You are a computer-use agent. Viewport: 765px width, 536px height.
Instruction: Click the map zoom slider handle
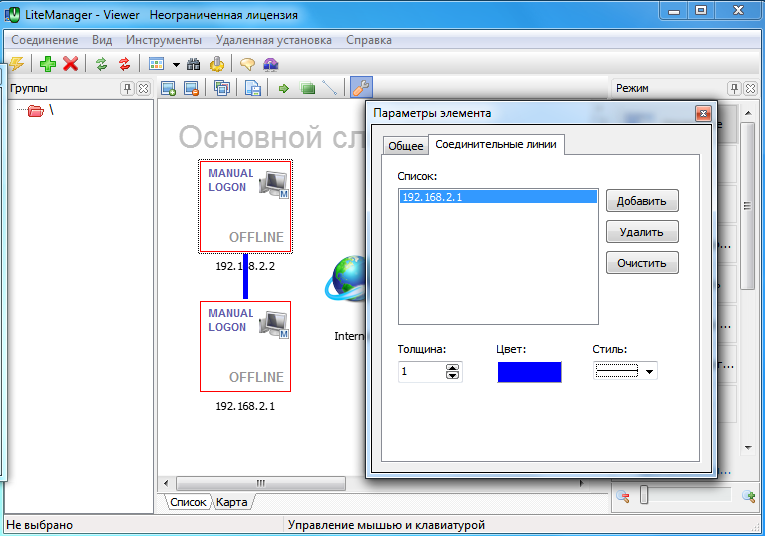coord(644,495)
